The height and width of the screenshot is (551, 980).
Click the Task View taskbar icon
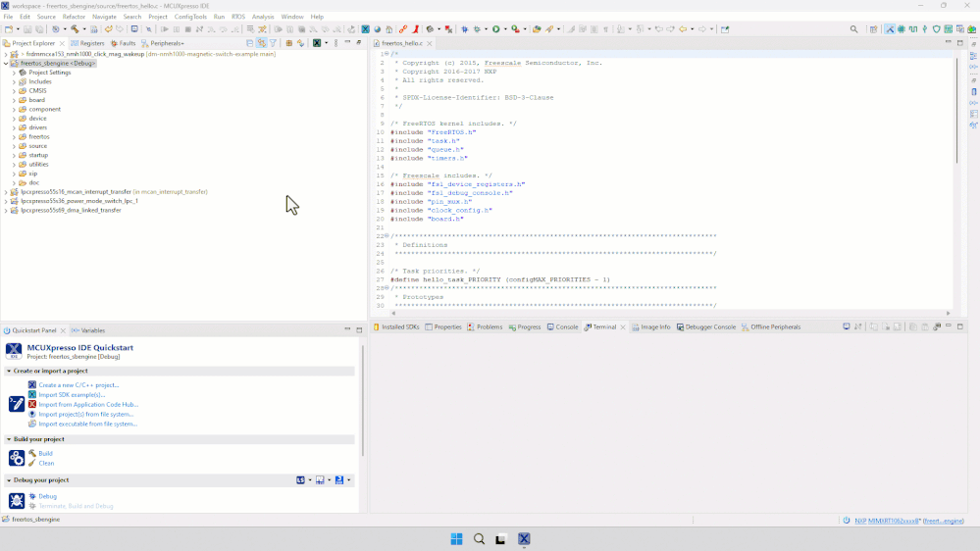point(500,539)
